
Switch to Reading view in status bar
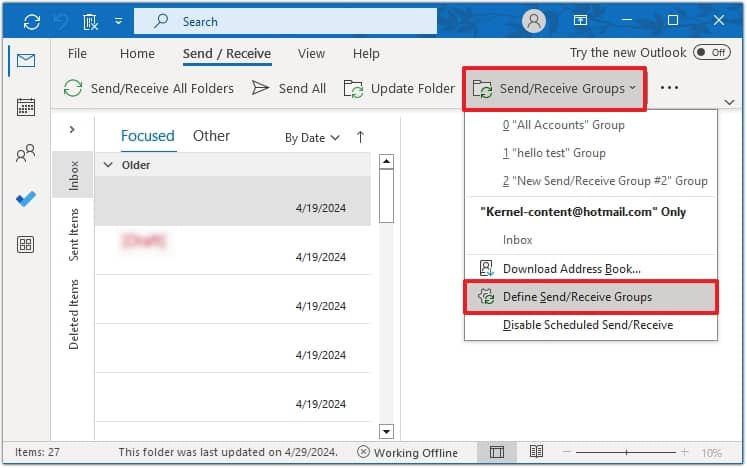coord(536,451)
